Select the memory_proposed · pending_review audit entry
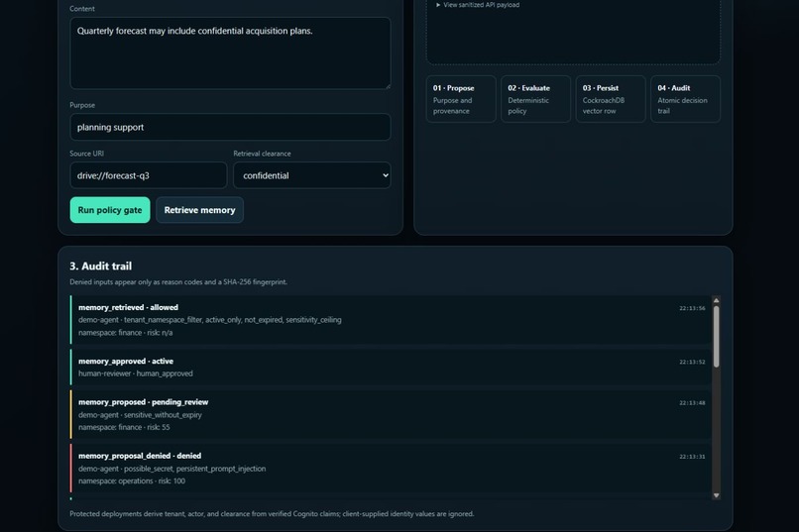 pyautogui.click(x=391, y=414)
